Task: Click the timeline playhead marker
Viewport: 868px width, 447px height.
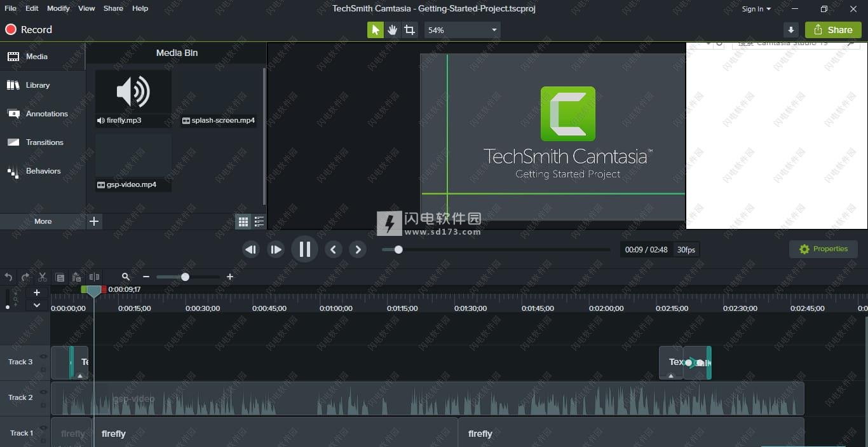Action: (x=94, y=291)
